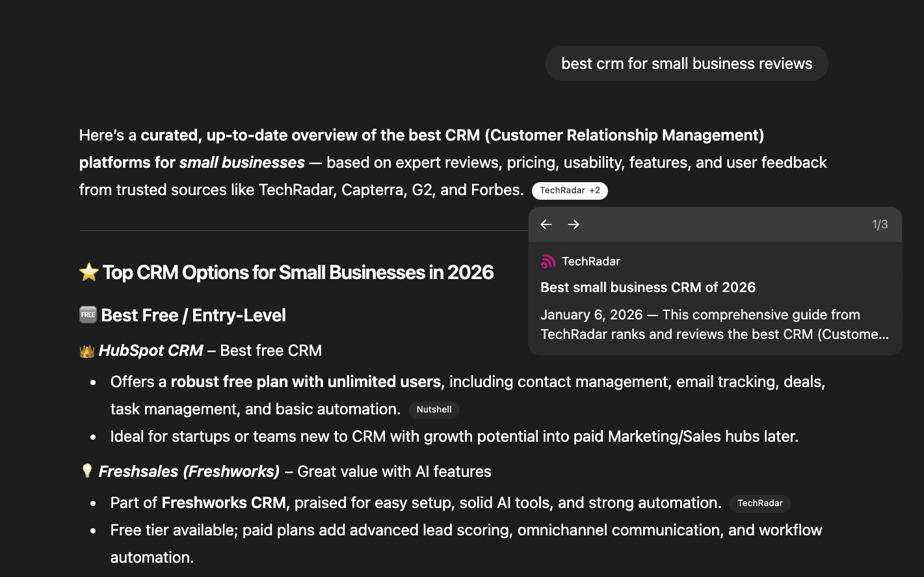Image resolution: width=924 pixels, height=577 pixels.
Task: Click bold "robust free plan with unlimited users" text
Action: pyautogui.click(x=306, y=382)
